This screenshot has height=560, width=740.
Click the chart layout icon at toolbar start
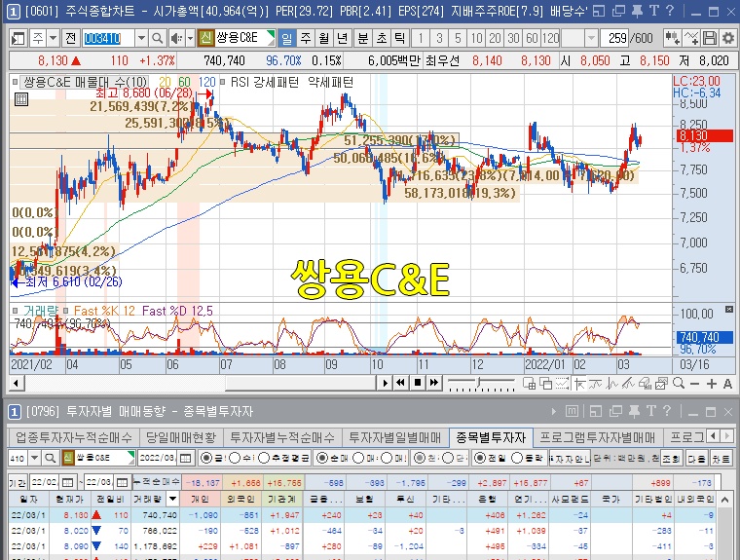[x=18, y=38]
